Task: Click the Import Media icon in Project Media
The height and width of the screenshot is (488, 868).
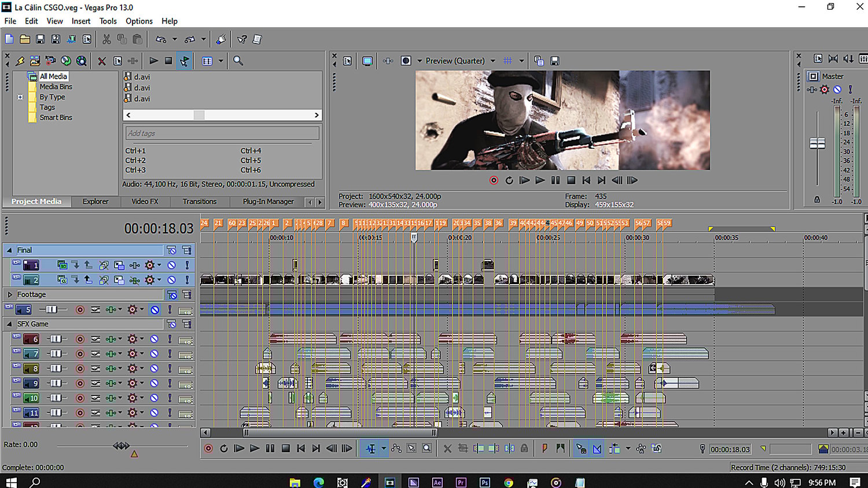Action: click(35, 61)
